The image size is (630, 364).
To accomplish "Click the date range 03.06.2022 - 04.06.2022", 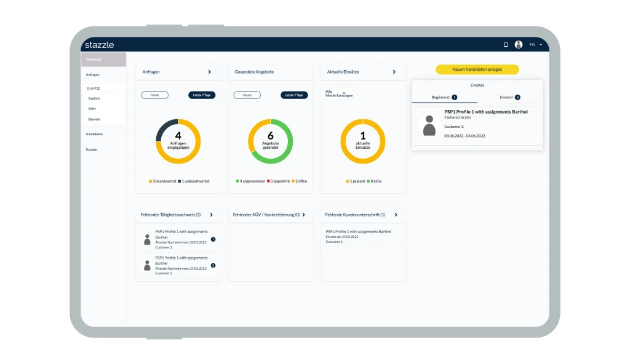I will coord(465,136).
